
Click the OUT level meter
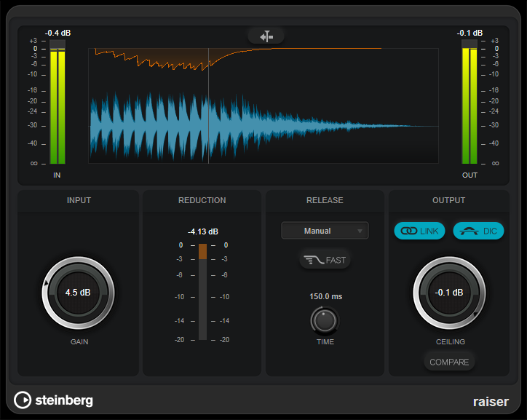pyautogui.click(x=469, y=106)
